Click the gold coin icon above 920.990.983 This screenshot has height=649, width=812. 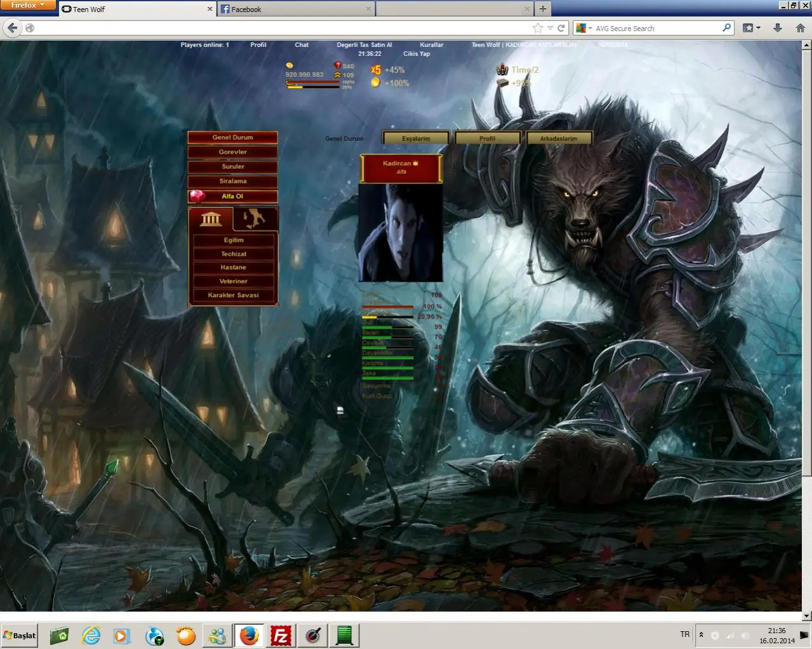(x=290, y=65)
